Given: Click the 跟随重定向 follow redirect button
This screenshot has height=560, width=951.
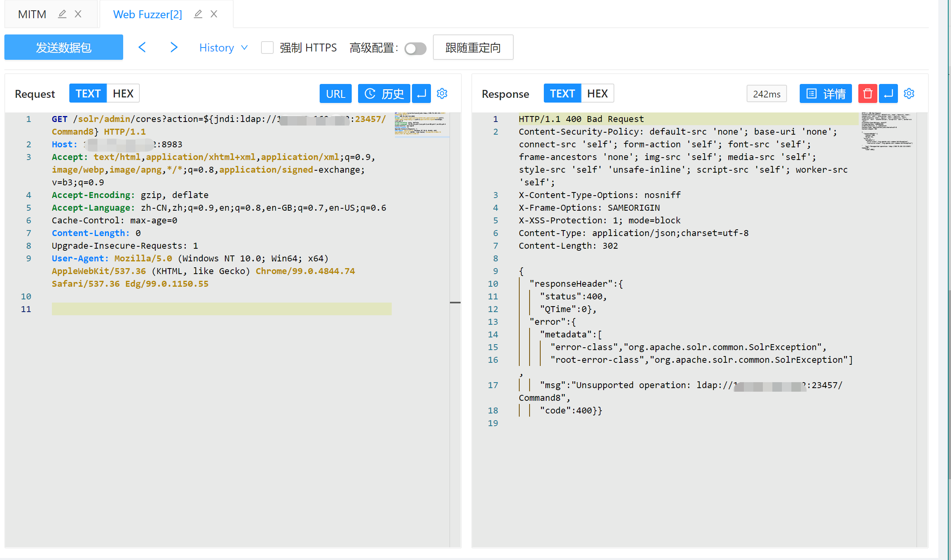Looking at the screenshot, I should [473, 48].
